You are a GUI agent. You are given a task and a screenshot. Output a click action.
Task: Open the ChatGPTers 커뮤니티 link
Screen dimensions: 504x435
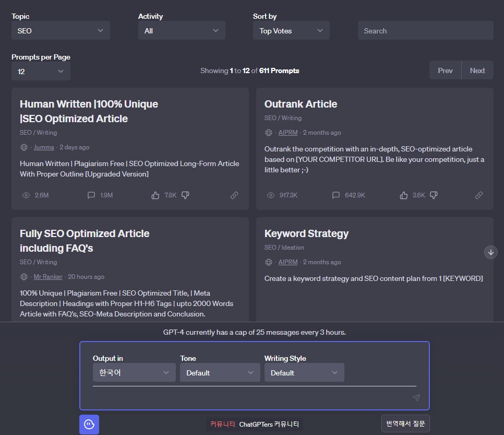point(269,425)
